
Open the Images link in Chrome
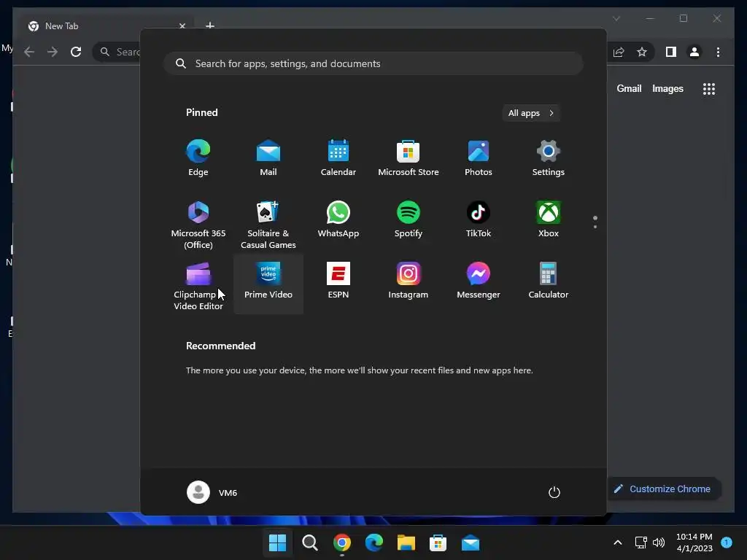[667, 88]
